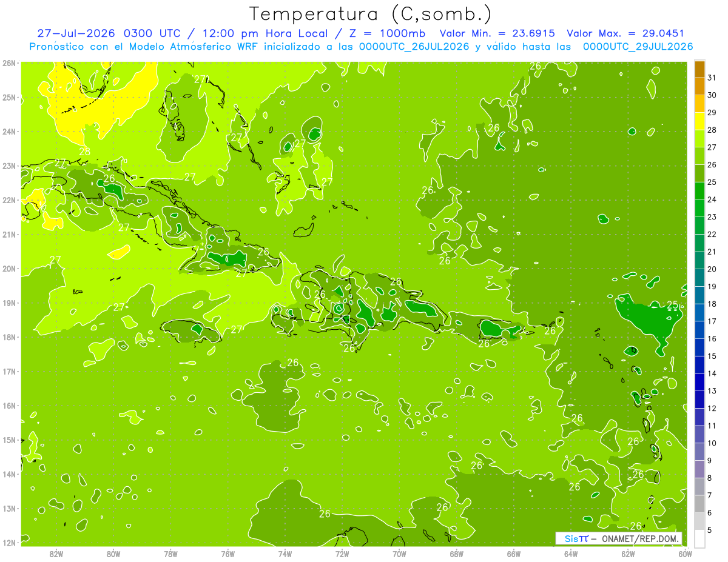This screenshot has width=728, height=562.
Task: Click longitude label 62W
Action: [x=628, y=553]
